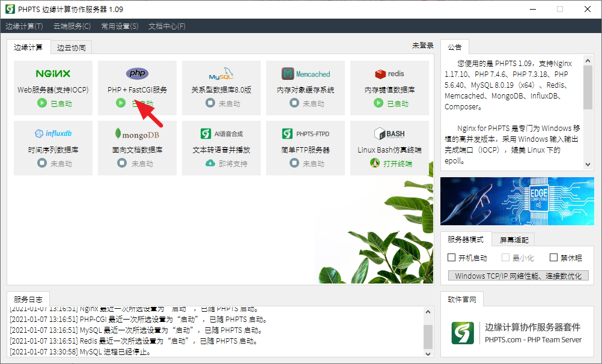This screenshot has height=364, width=602.
Task: Open the 边缘计算(T) menu
Action: [24, 26]
